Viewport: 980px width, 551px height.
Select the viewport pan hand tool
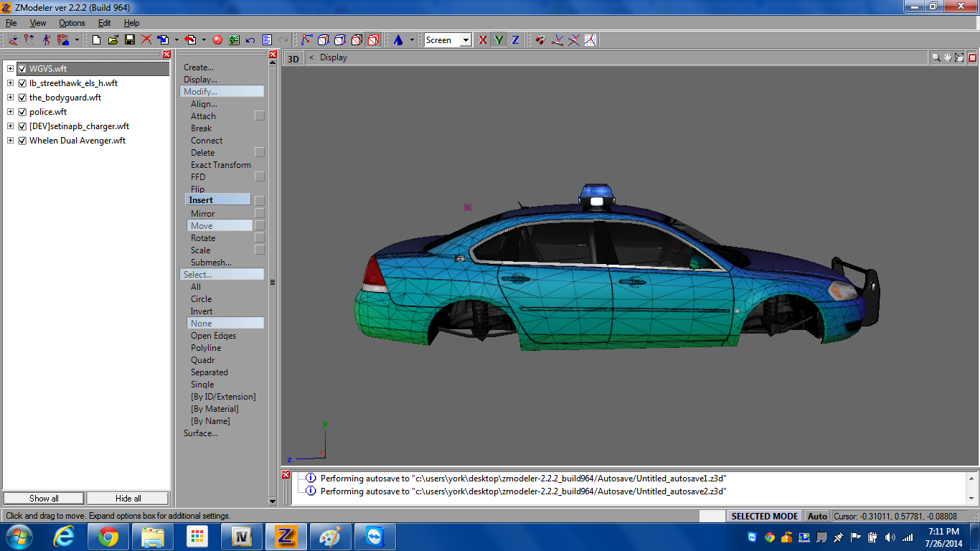tap(947, 57)
